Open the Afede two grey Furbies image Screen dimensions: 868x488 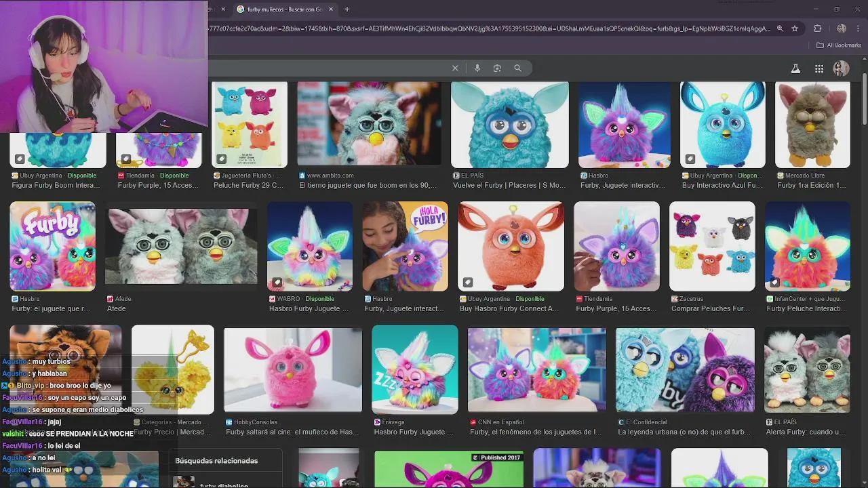pos(181,246)
